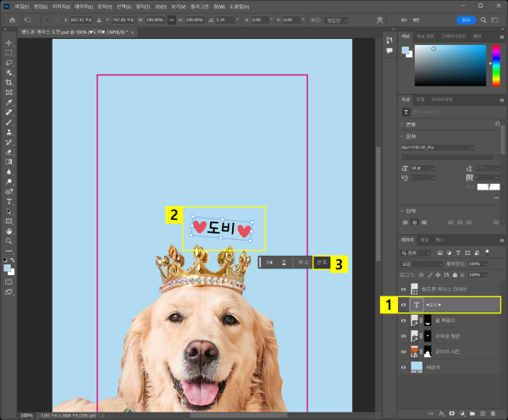Click the 완료 button to commit transform
Viewport: 508px width, 420px height.
pos(322,263)
